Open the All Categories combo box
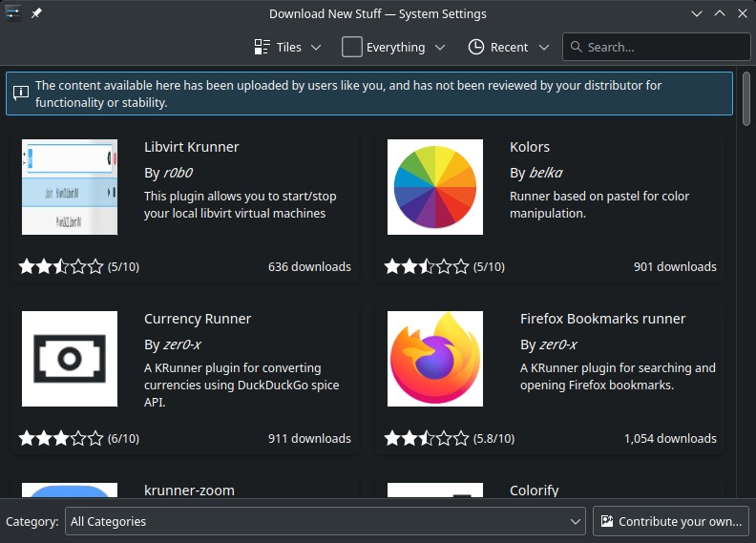 (325, 521)
